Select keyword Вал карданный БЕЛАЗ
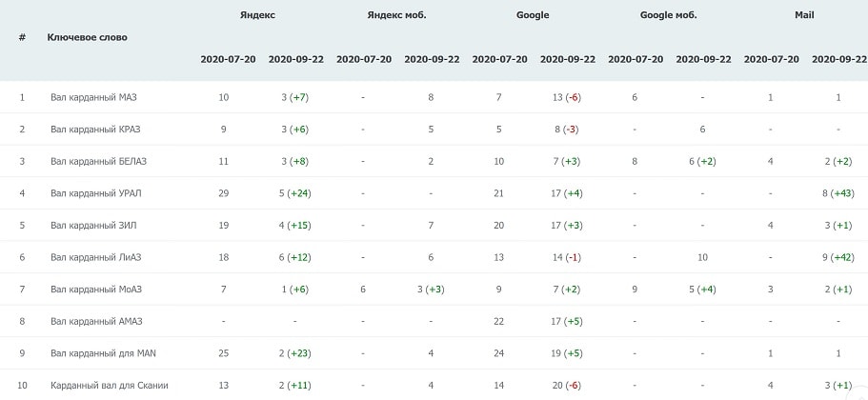The image size is (868, 400). coord(98,162)
